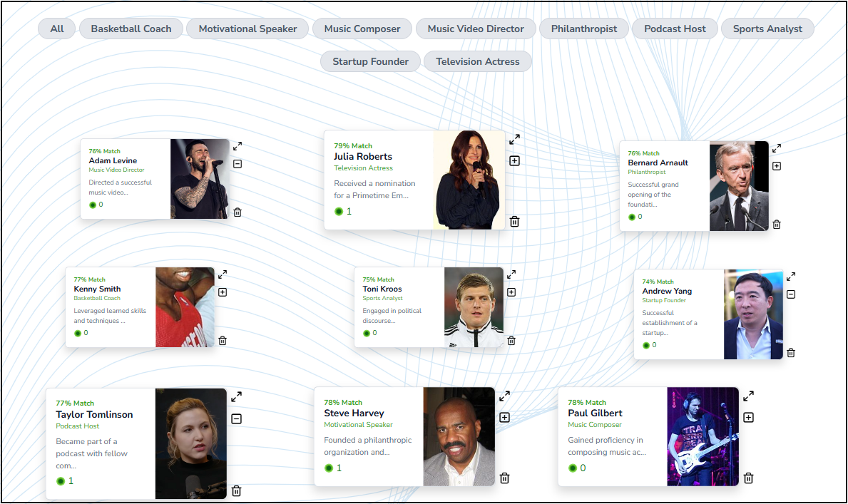This screenshot has height=504, width=848.
Task: Remove Bernard Arnault card with trash icon
Action: 777,225
